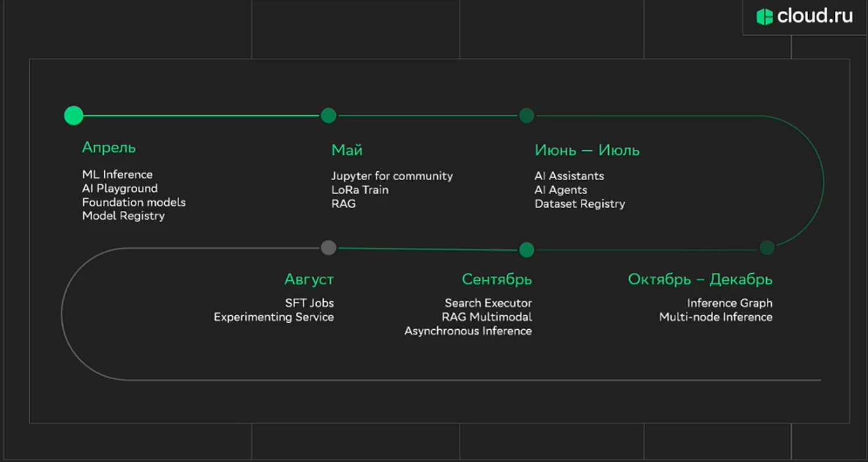Click Jupyter for community text
Image resolution: width=868 pixels, height=462 pixels.
(392, 176)
